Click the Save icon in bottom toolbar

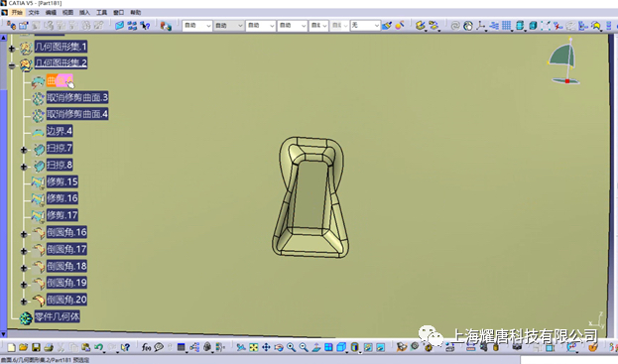pos(36,347)
